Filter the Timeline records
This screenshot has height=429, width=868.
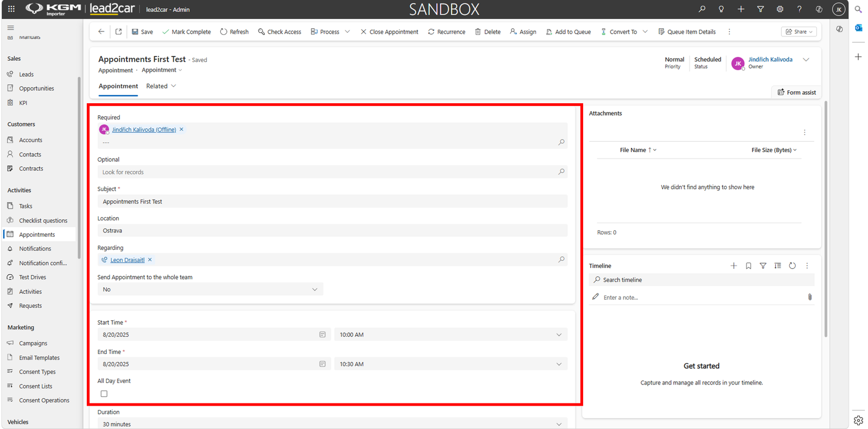pos(763,266)
